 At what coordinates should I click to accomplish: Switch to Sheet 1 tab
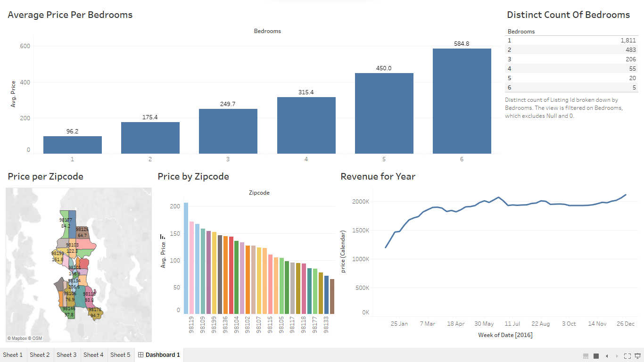13,355
